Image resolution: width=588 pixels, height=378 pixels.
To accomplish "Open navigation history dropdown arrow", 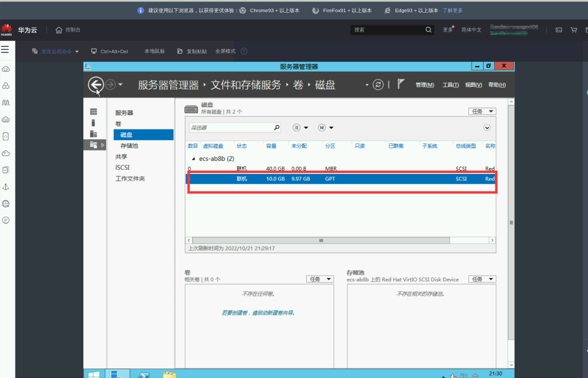I will (x=120, y=84).
